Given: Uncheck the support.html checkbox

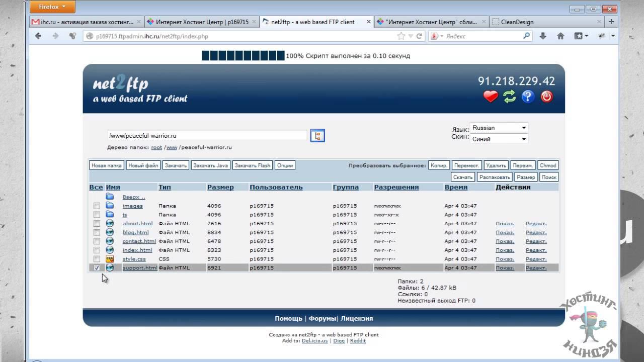Looking at the screenshot, I should [x=97, y=267].
